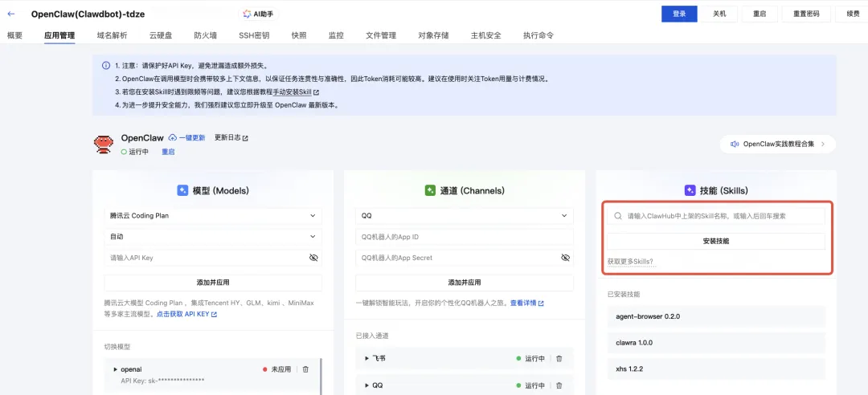This screenshot has width=868, height=395.
Task: Delete the QQ channel using trash icon
Action: (x=559, y=385)
